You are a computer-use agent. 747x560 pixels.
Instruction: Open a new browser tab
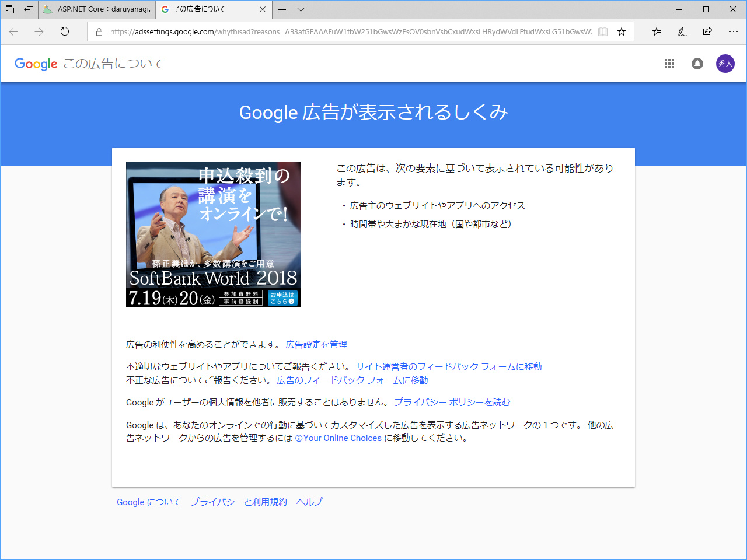click(282, 9)
